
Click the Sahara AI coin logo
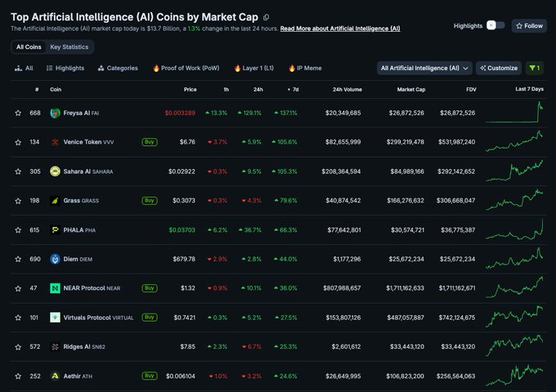coord(56,171)
